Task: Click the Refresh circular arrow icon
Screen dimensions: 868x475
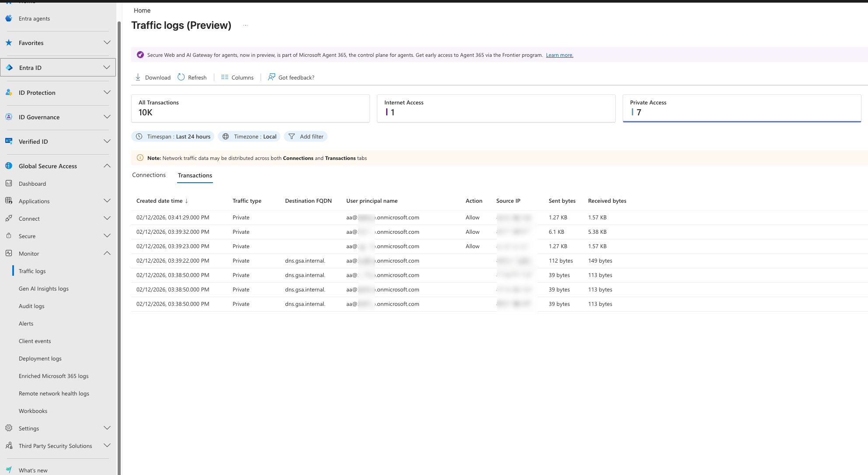Action: (x=181, y=77)
